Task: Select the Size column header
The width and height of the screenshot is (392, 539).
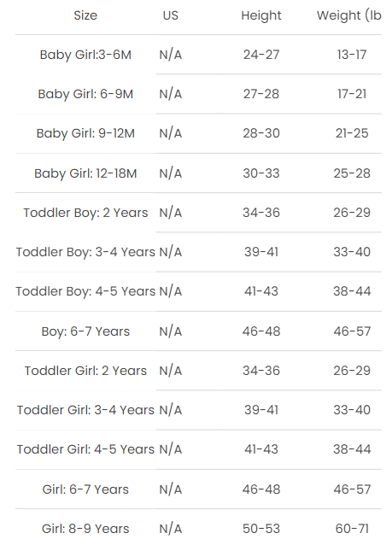Action: pos(85,15)
